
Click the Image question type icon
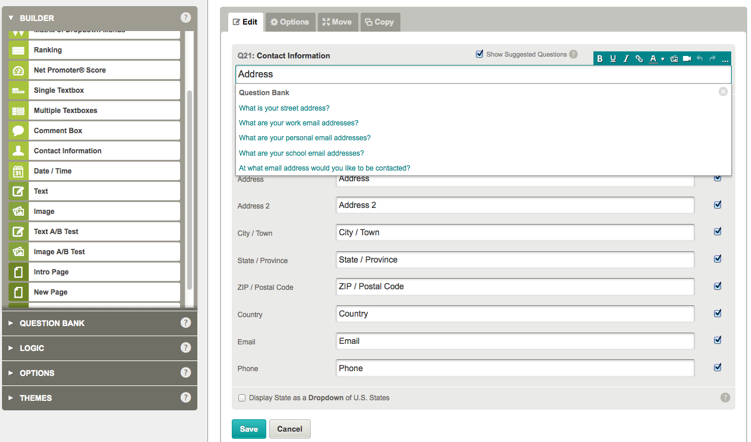[18, 211]
